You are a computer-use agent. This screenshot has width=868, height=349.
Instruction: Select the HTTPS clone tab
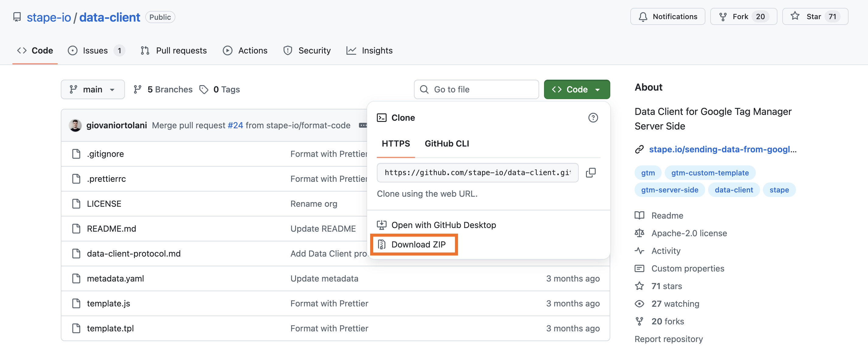[x=396, y=144]
